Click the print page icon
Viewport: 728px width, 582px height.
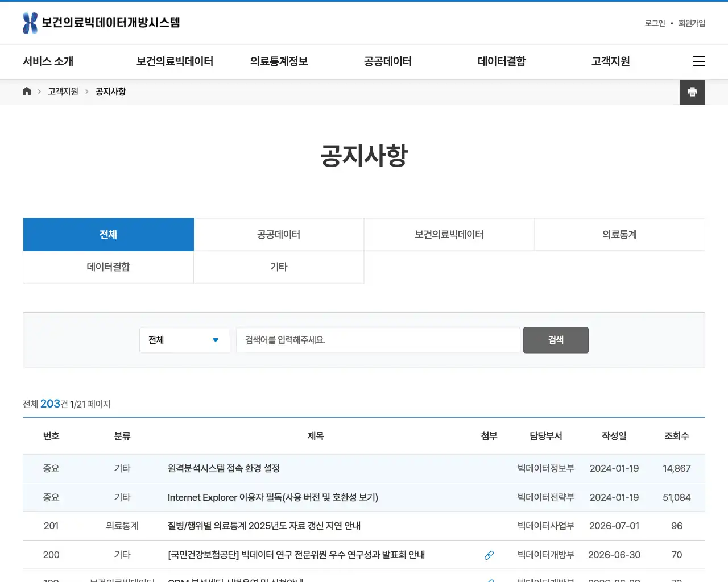pyautogui.click(x=692, y=92)
